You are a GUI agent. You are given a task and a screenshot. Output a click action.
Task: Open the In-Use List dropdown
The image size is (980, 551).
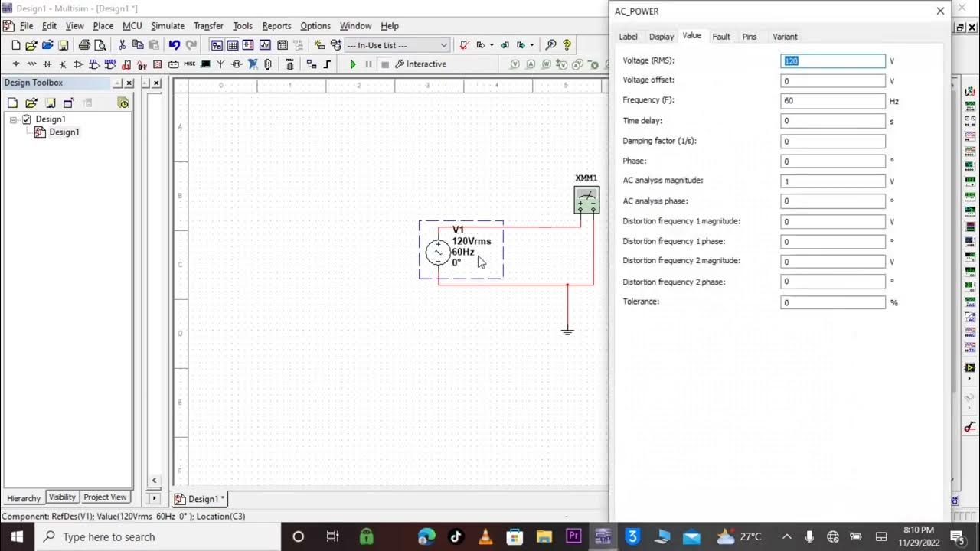[x=397, y=45]
